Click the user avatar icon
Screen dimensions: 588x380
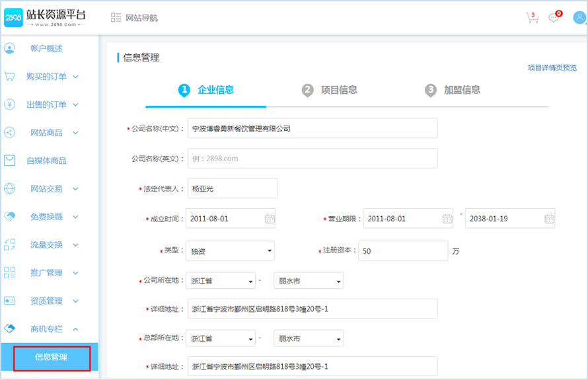coord(579,18)
